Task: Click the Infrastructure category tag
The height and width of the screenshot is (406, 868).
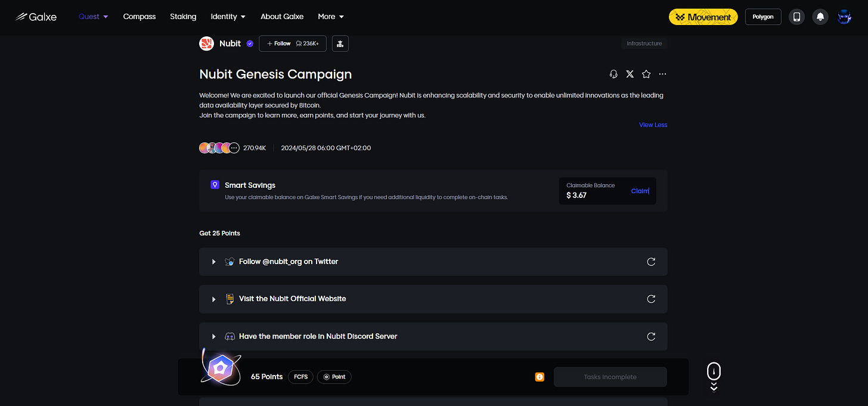Action: point(644,44)
